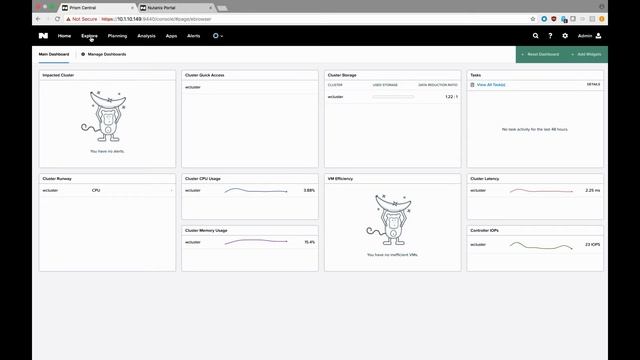The width and height of the screenshot is (640, 360).
Task: Click the USED STORAGE column header
Action: tap(385, 85)
